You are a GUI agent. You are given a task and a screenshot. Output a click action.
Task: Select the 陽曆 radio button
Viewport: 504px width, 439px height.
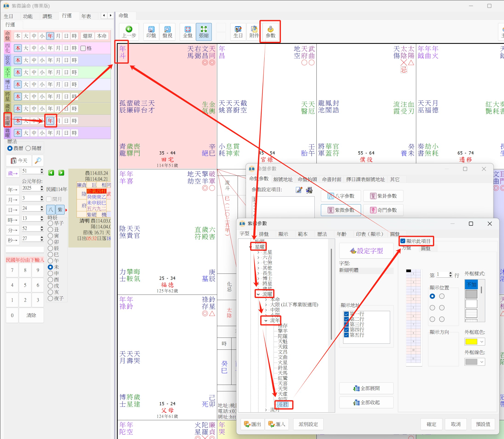pyautogui.click(x=28, y=148)
